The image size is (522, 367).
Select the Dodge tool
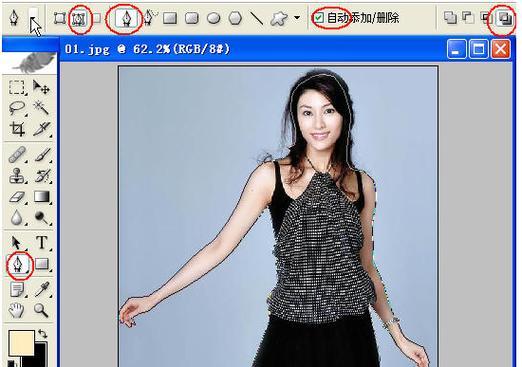[x=42, y=218]
